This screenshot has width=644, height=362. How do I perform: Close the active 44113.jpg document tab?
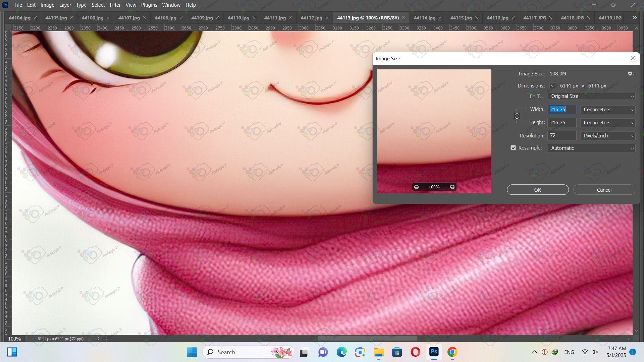[x=404, y=18]
